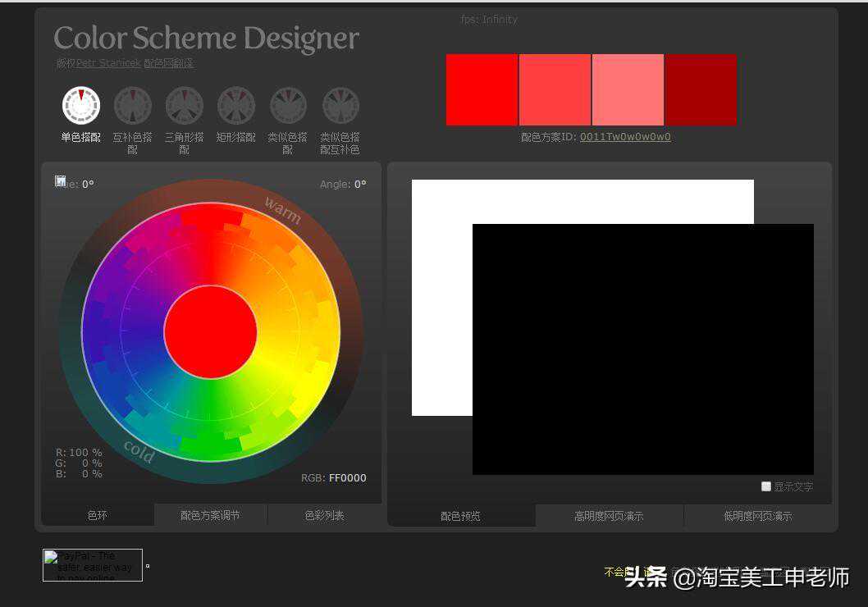Click the RGB value FF0000
The height and width of the screenshot is (607, 868).
tap(347, 477)
